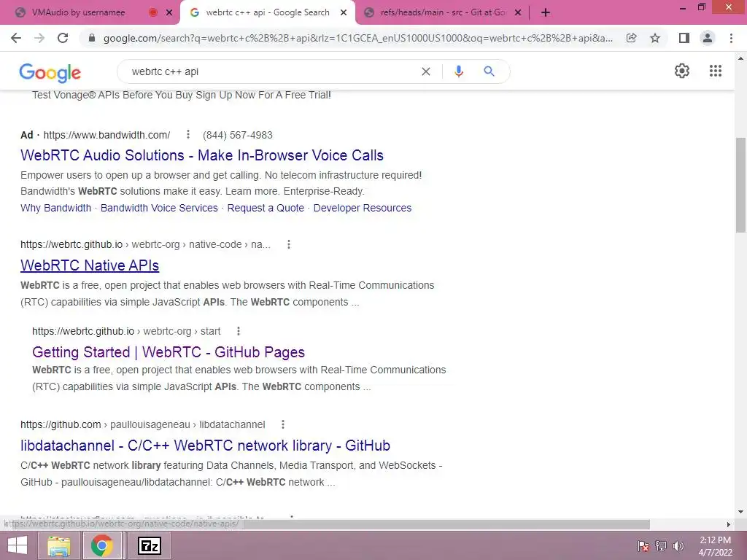Screen dimensions: 747x560
Task: Click the bandwidth.com phone number (844) 567-4983
Action: pos(238,135)
